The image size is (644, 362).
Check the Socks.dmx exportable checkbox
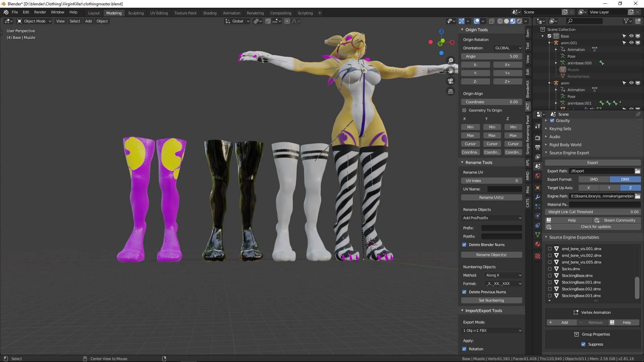[550, 269]
